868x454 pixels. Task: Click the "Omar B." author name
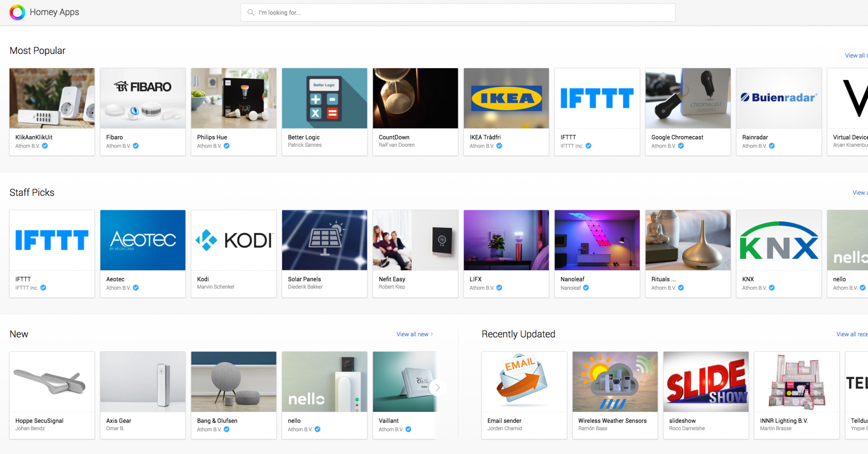point(115,428)
